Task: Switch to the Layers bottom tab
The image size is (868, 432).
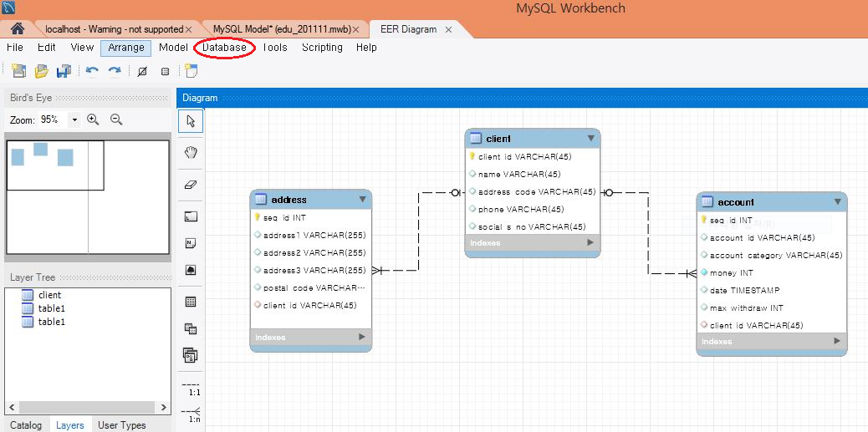Action: click(x=70, y=425)
